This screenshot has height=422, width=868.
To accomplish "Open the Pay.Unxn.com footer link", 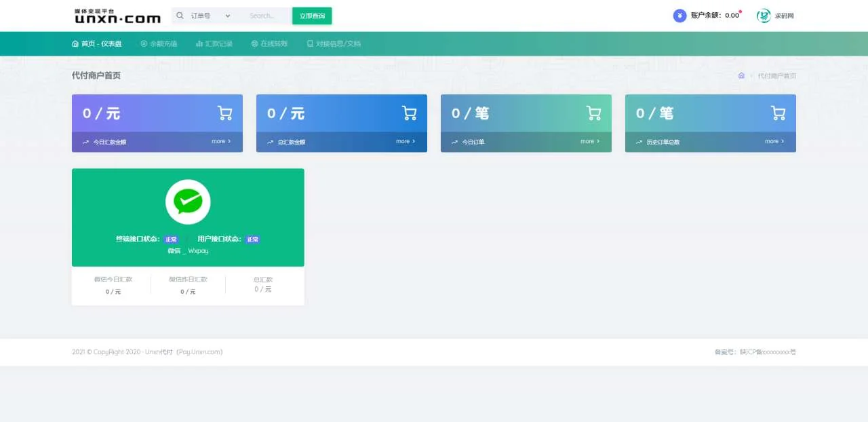I will pyautogui.click(x=202, y=351).
